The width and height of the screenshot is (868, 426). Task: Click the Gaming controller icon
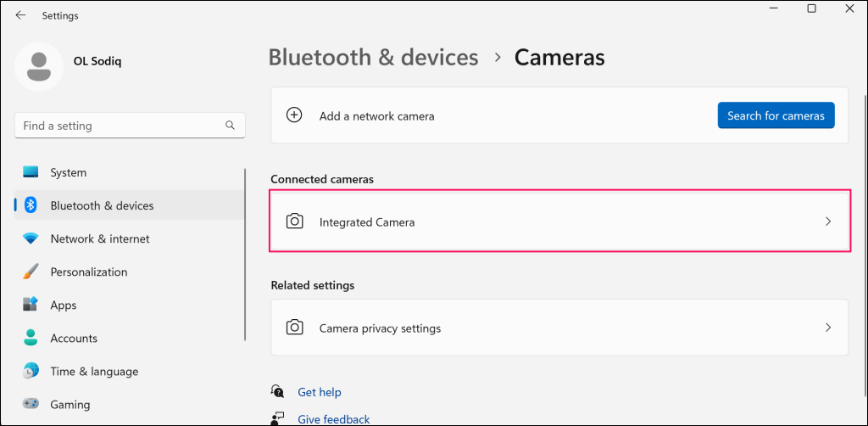[x=31, y=405]
